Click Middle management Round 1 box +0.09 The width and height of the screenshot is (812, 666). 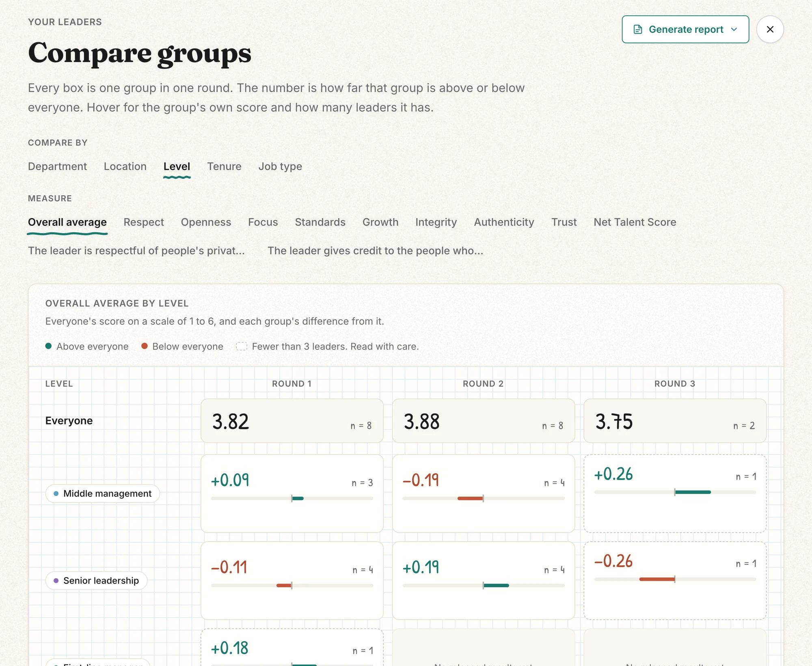click(x=292, y=493)
